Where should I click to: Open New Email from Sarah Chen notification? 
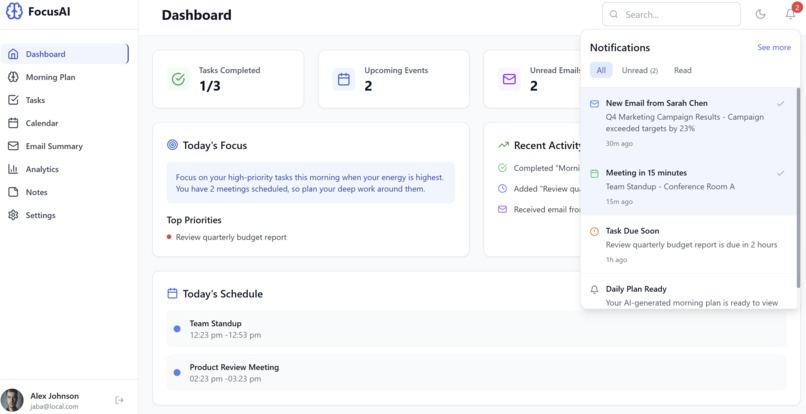688,122
